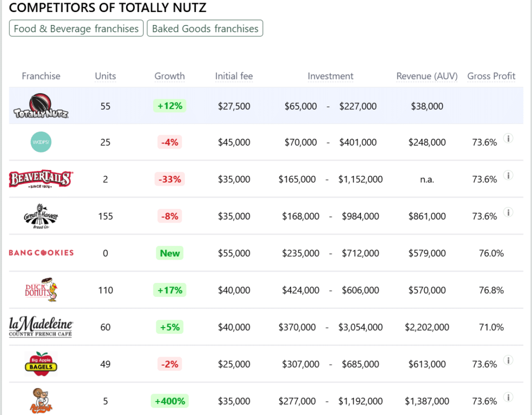Show gross profit info for Great Harvest row
This screenshot has width=532, height=415.
tap(508, 213)
